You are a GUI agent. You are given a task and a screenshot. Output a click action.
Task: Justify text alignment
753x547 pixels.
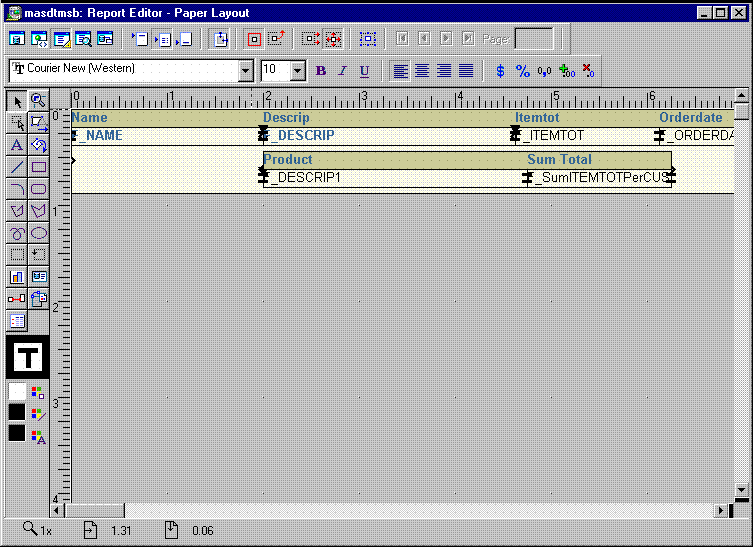466,71
